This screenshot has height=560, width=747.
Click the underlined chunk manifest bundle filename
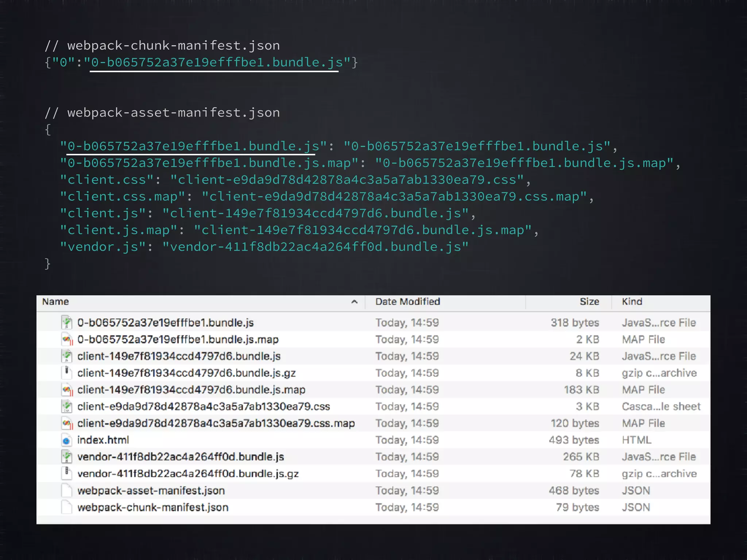point(217,63)
